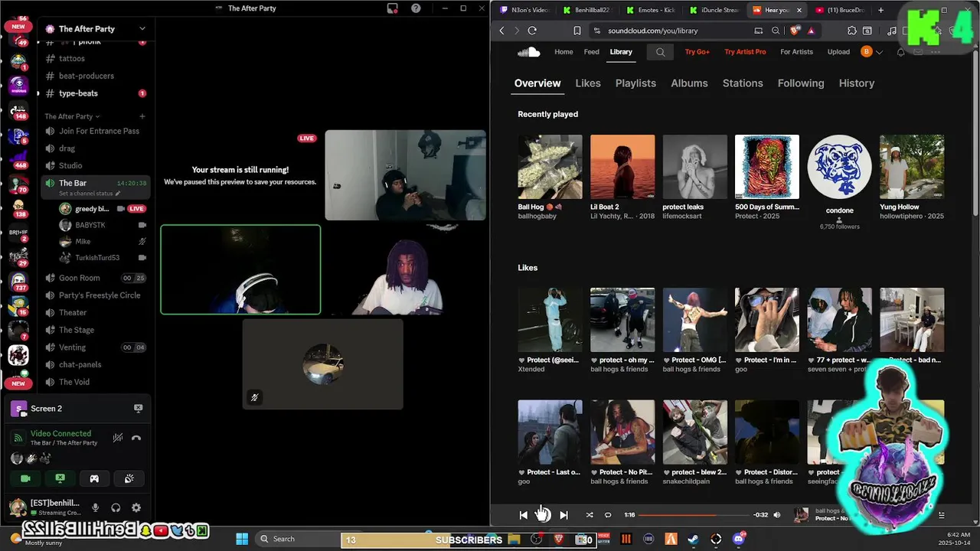
Task: Open Brave Shields lion icon
Action: tap(795, 31)
